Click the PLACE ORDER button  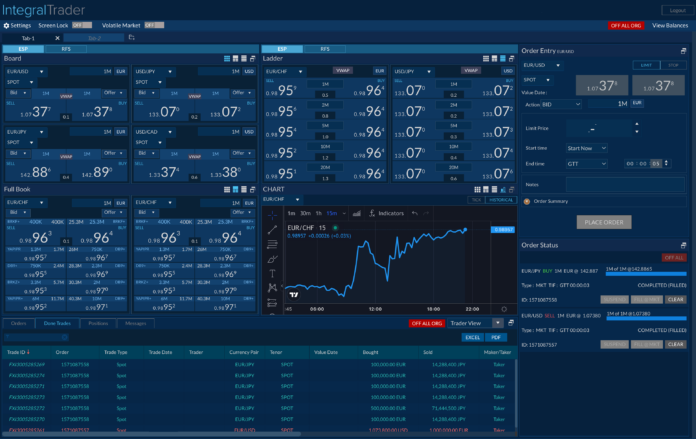tap(604, 222)
